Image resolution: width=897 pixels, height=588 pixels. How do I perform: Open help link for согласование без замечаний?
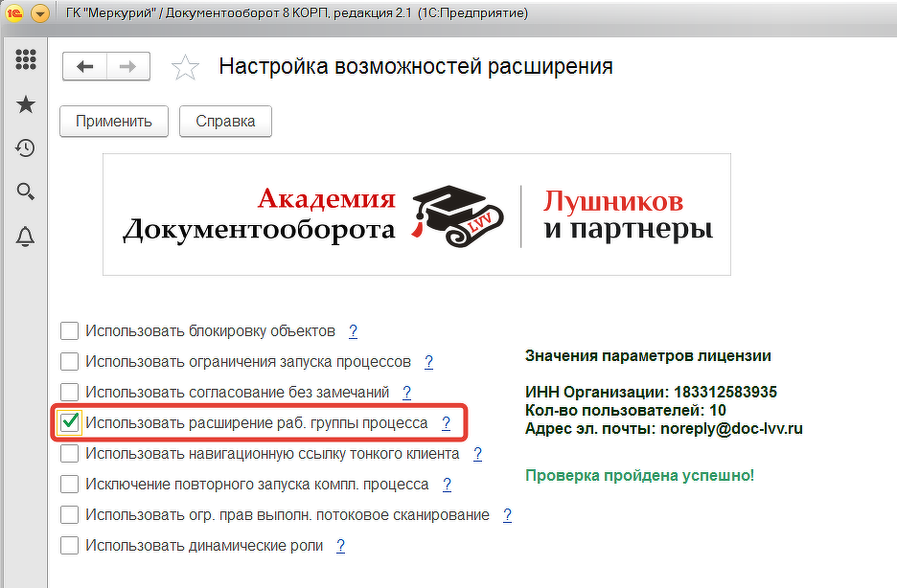click(406, 392)
